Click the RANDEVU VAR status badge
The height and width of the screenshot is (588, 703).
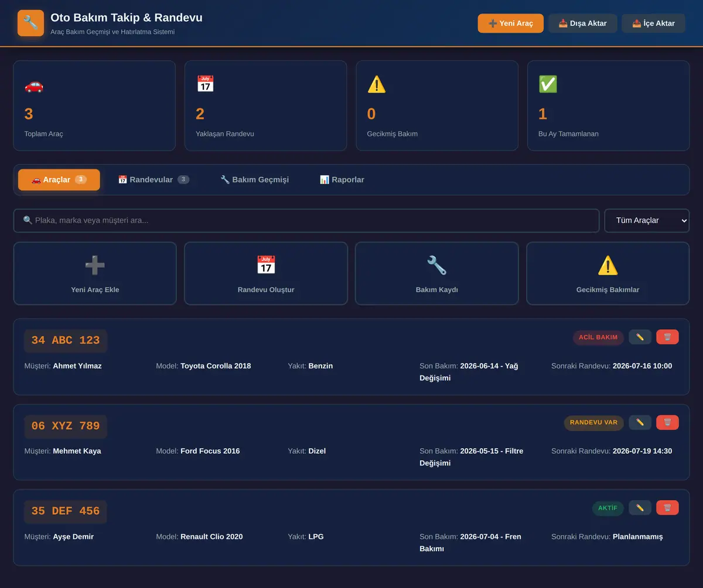click(x=594, y=423)
